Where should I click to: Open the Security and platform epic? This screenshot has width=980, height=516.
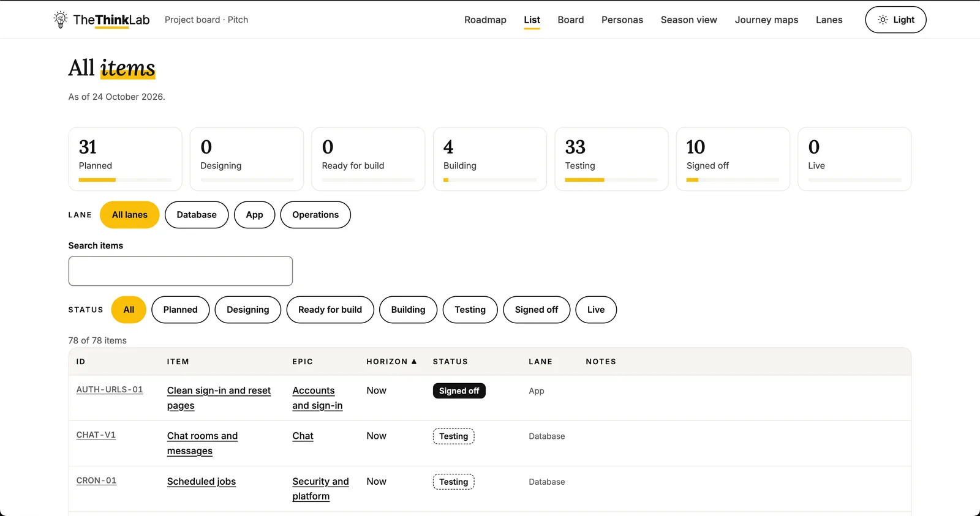[320, 488]
